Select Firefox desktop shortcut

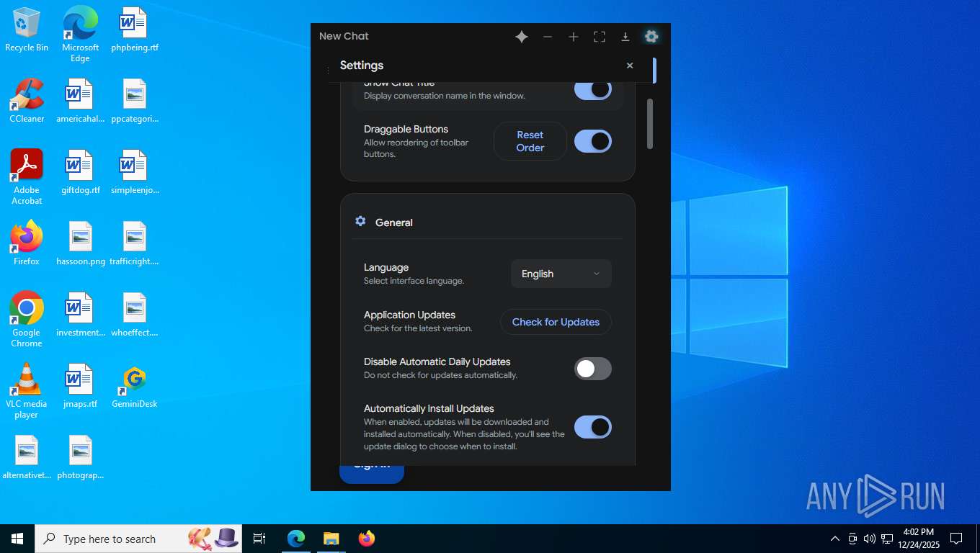pos(27,243)
